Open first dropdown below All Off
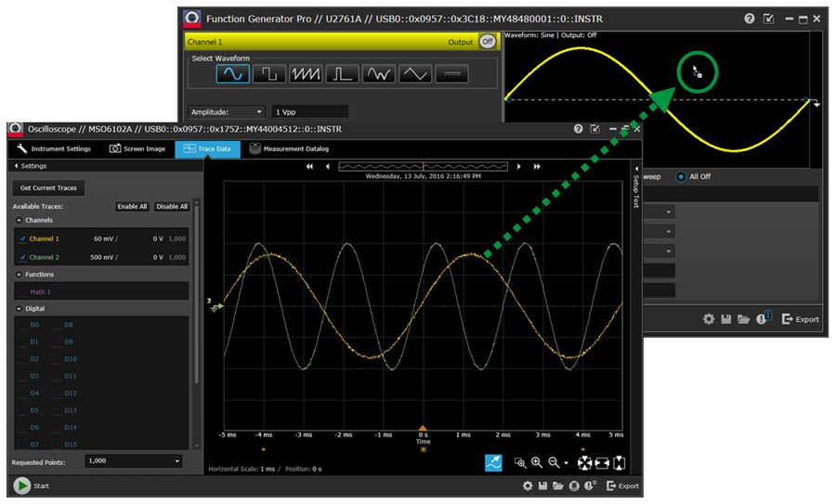The height and width of the screenshot is (504, 836). (x=660, y=212)
